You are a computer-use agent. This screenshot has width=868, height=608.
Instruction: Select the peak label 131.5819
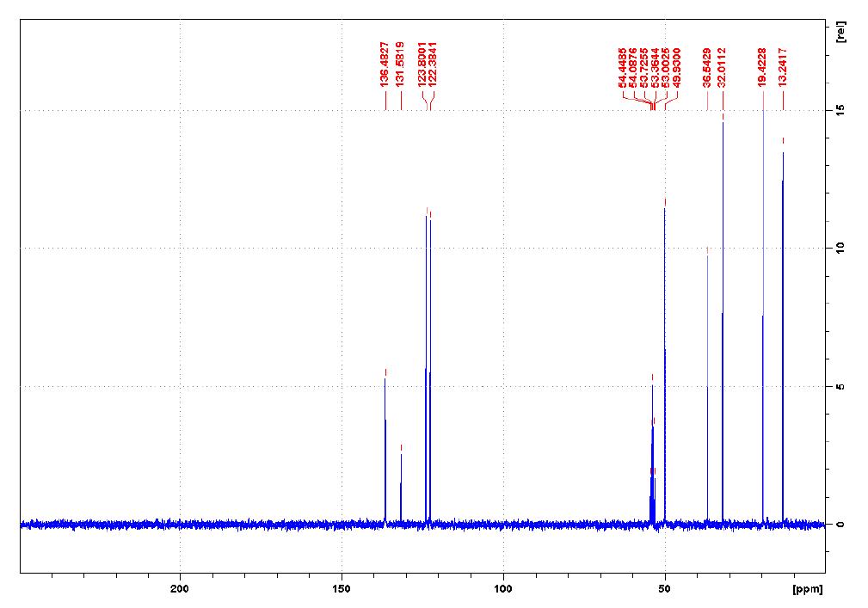click(x=399, y=67)
